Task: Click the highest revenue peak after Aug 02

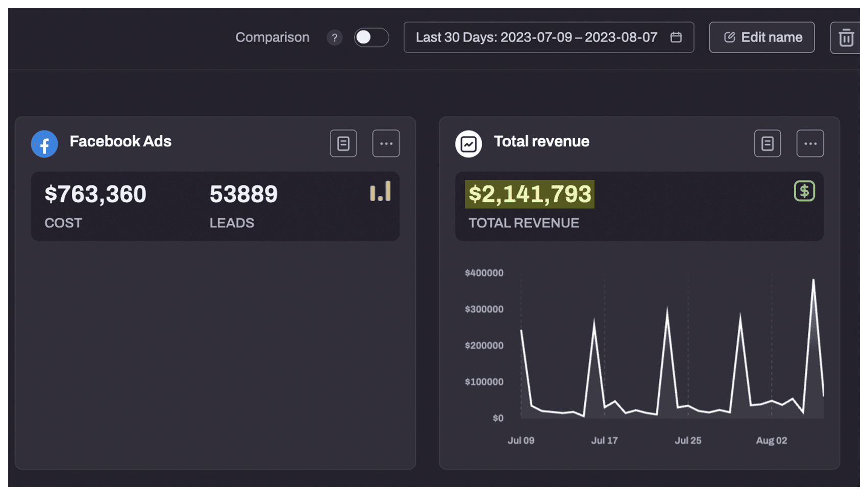Action: coord(813,280)
